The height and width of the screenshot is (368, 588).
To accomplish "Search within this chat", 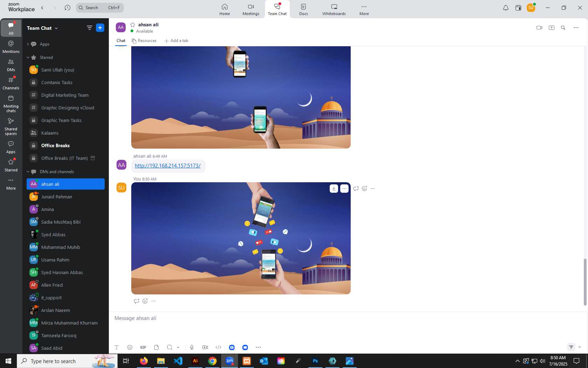I will tap(563, 28).
